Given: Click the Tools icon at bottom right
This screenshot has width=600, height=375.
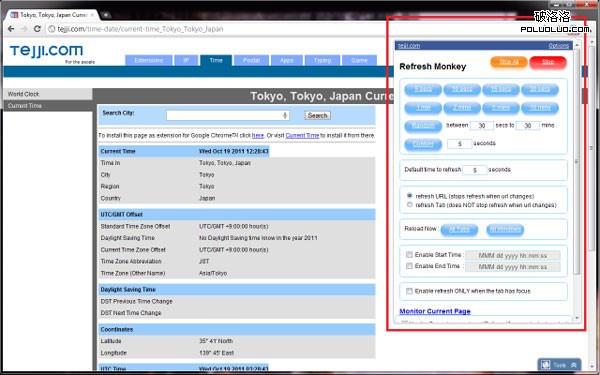Looking at the screenshot, I should point(546,365).
